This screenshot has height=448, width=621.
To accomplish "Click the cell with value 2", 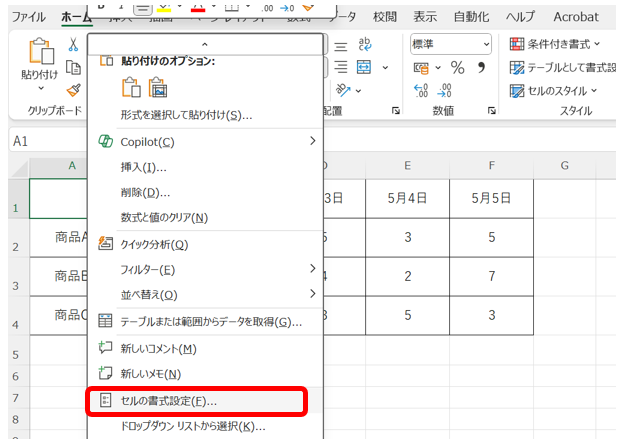I will click(x=408, y=276).
